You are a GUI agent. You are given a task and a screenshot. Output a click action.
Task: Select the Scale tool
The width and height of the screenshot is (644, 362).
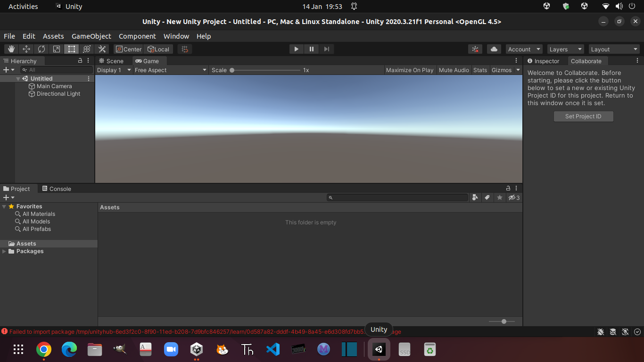[56, 49]
